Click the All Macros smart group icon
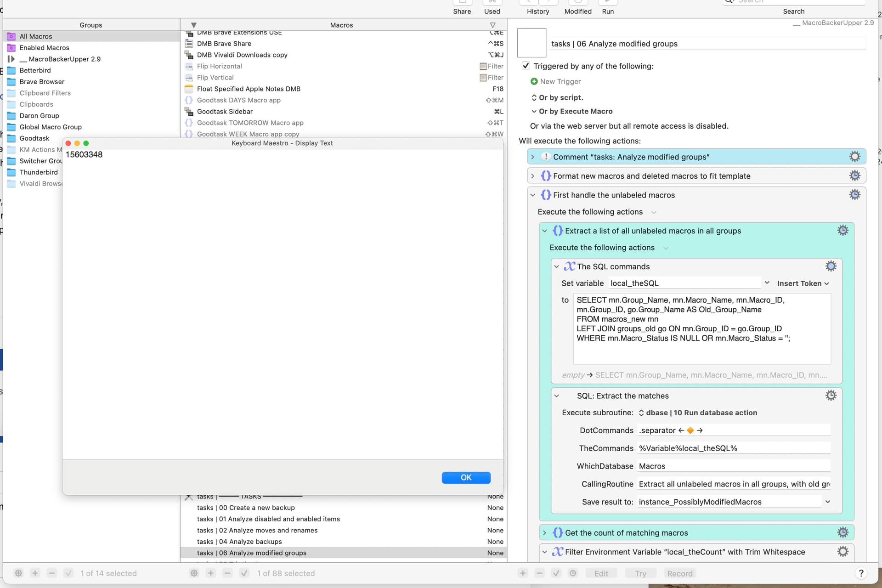 [x=11, y=36]
